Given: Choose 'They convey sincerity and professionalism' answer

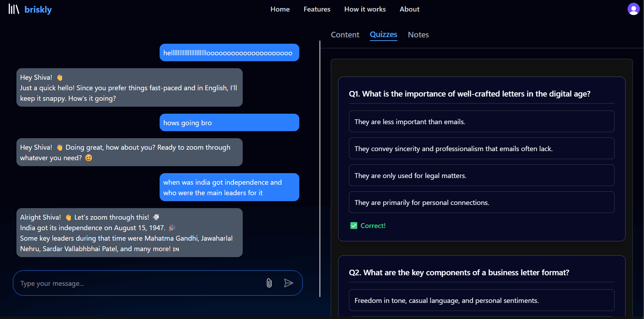Looking at the screenshot, I should pyautogui.click(x=482, y=148).
